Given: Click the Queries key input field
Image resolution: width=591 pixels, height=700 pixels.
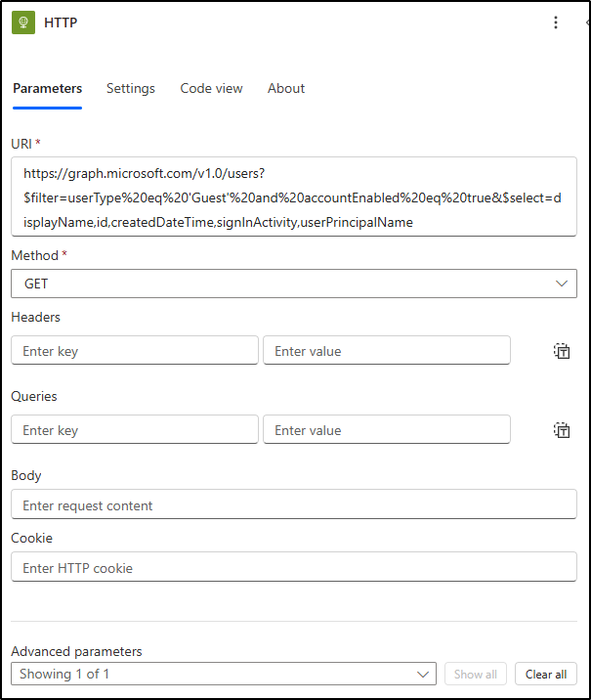Looking at the screenshot, I should point(135,430).
